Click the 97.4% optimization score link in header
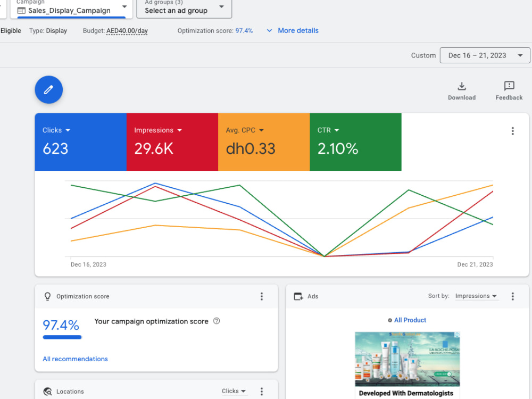The image size is (532, 399). click(244, 30)
